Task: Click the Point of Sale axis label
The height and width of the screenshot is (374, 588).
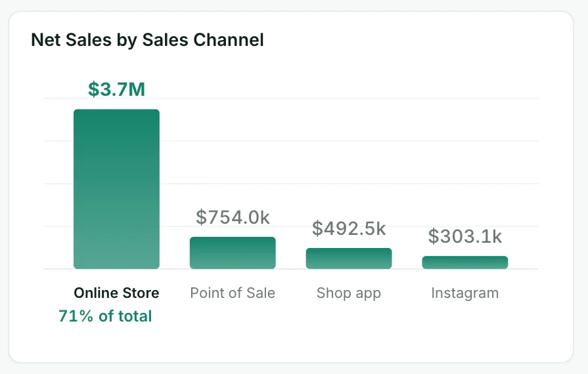Action: pos(233,293)
